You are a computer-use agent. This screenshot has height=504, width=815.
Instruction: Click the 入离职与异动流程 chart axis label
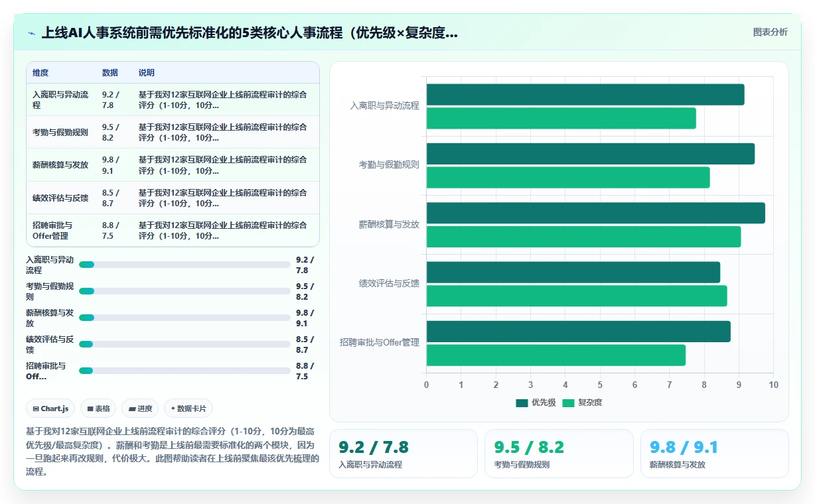(x=385, y=105)
